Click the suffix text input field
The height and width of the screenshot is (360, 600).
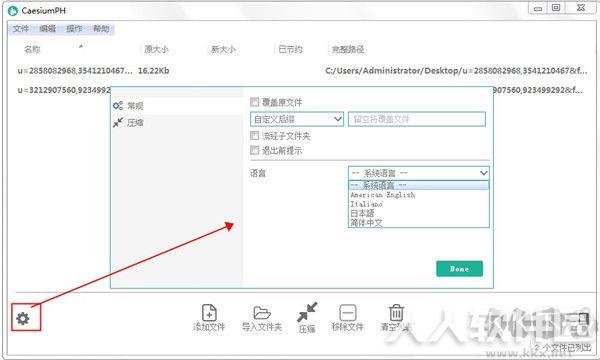click(417, 119)
